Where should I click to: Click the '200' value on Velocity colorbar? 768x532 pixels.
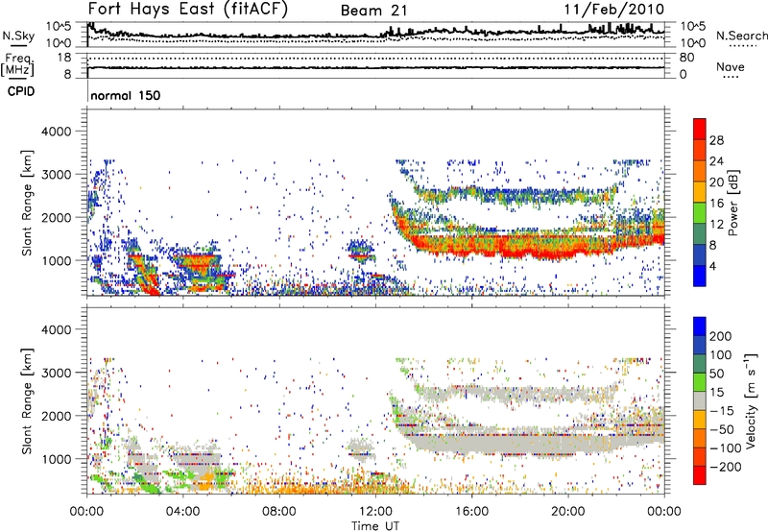(x=721, y=336)
